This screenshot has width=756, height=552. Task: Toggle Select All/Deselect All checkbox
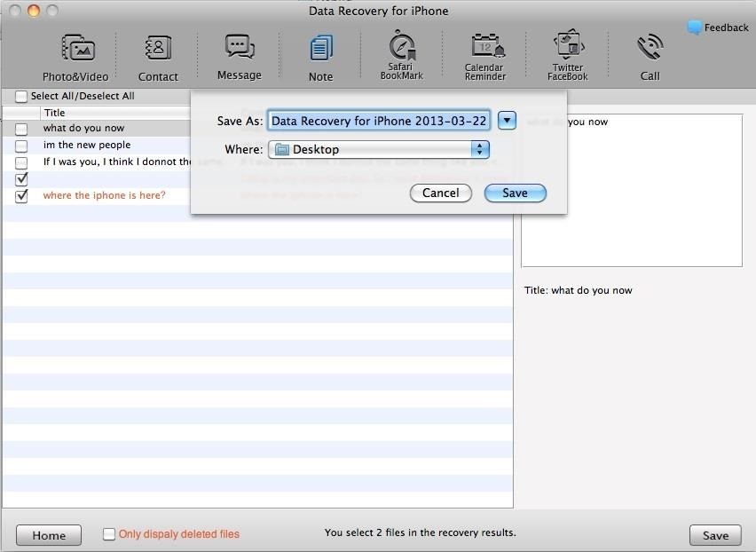(x=21, y=97)
